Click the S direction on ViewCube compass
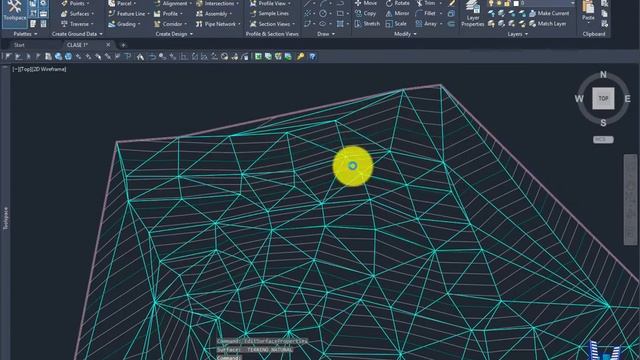640x360 pixels. [x=603, y=122]
